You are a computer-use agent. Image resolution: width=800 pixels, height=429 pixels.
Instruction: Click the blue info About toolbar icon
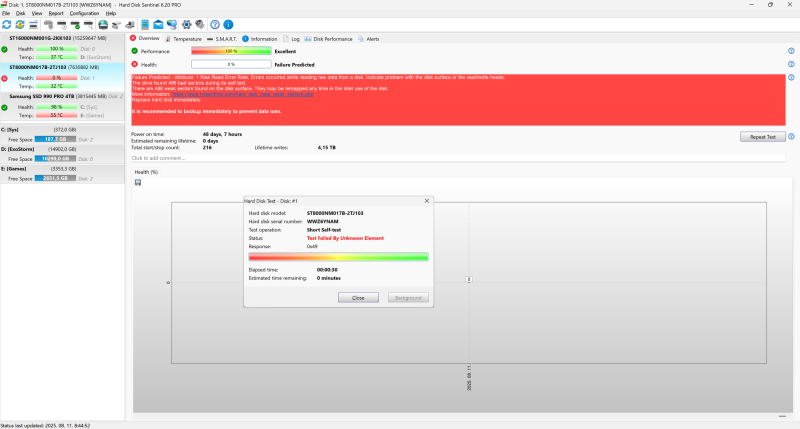(x=228, y=24)
